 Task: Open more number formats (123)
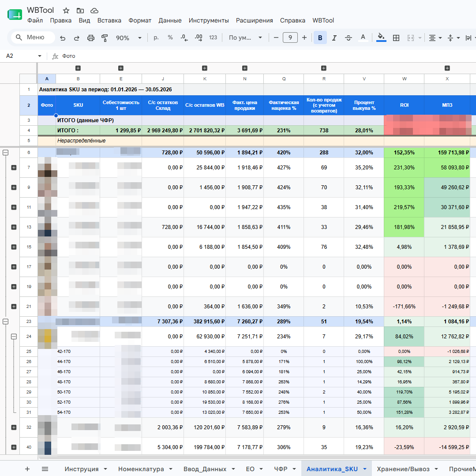point(213,37)
